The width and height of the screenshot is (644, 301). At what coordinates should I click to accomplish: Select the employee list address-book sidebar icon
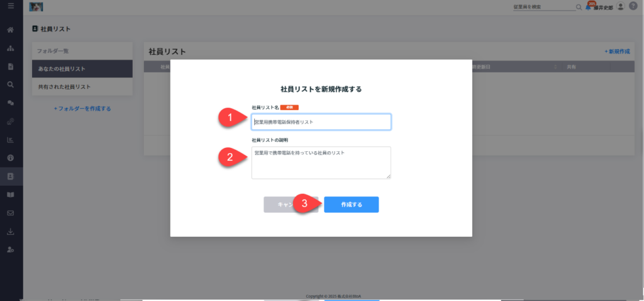coord(11,176)
